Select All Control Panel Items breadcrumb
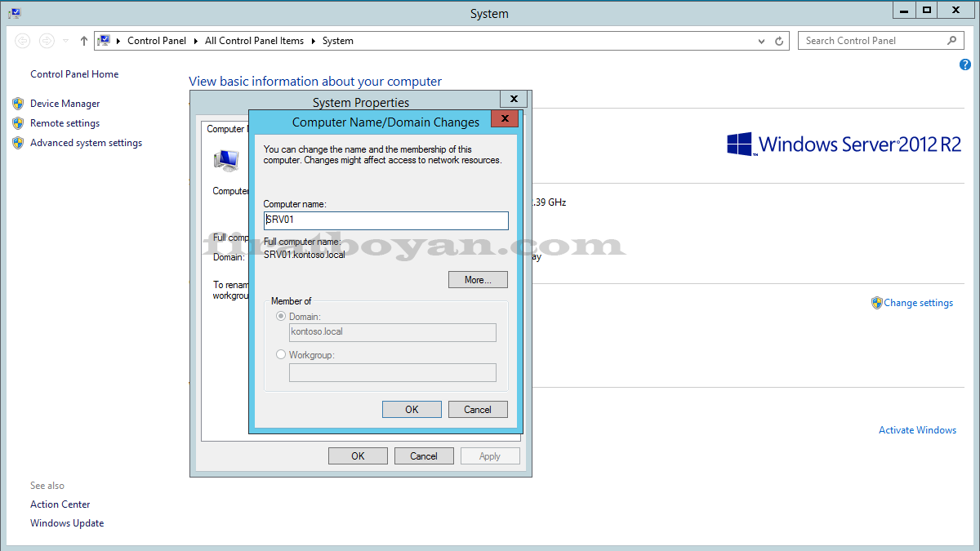980x551 pixels. pyautogui.click(x=254, y=41)
